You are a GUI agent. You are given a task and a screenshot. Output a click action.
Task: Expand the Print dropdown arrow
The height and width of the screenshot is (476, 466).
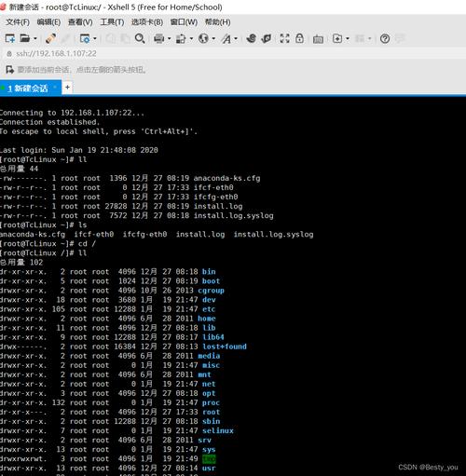[170, 38]
